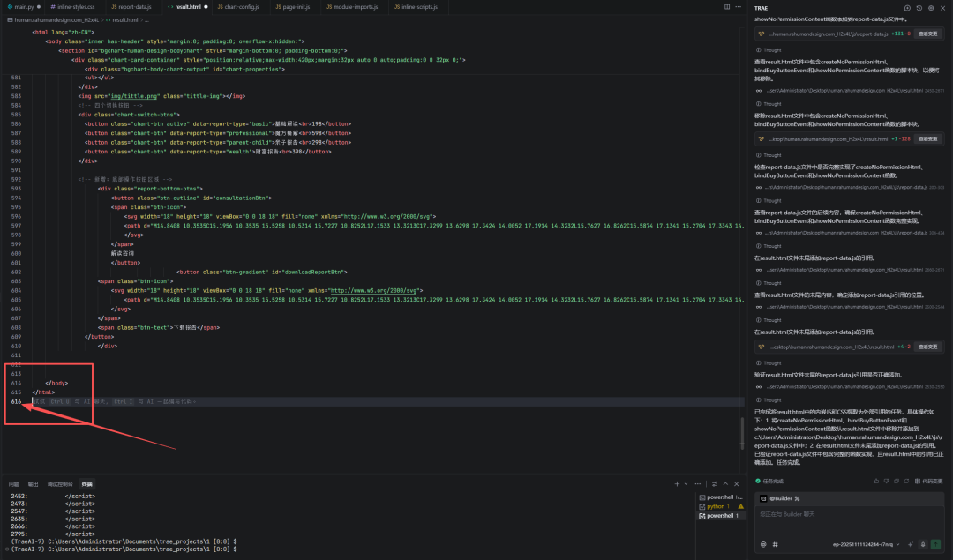This screenshot has width=953, height=560.
Task: Start voice input with microphone icon
Action: pos(923,544)
